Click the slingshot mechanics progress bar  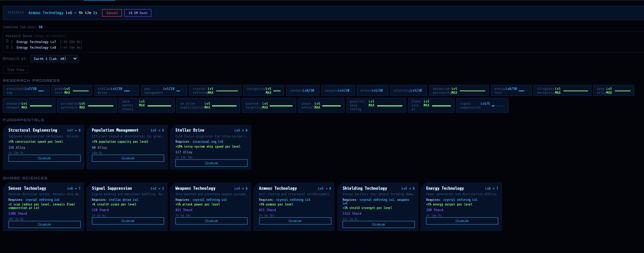pyautogui.click(x=575, y=91)
